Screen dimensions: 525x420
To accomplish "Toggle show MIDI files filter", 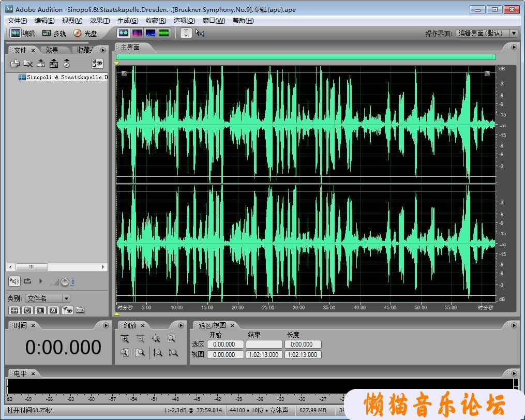I will (53, 310).
